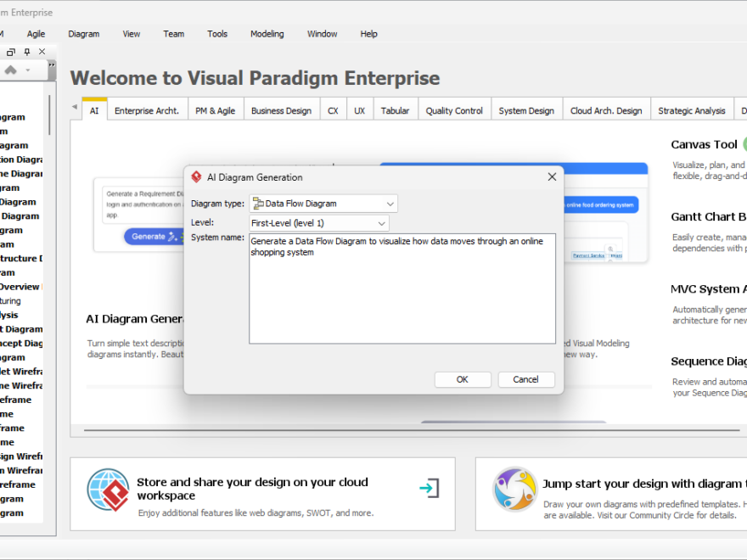The width and height of the screenshot is (747, 560).
Task: Click the arrow icon next to Store and share heading
Action: pyautogui.click(x=430, y=490)
